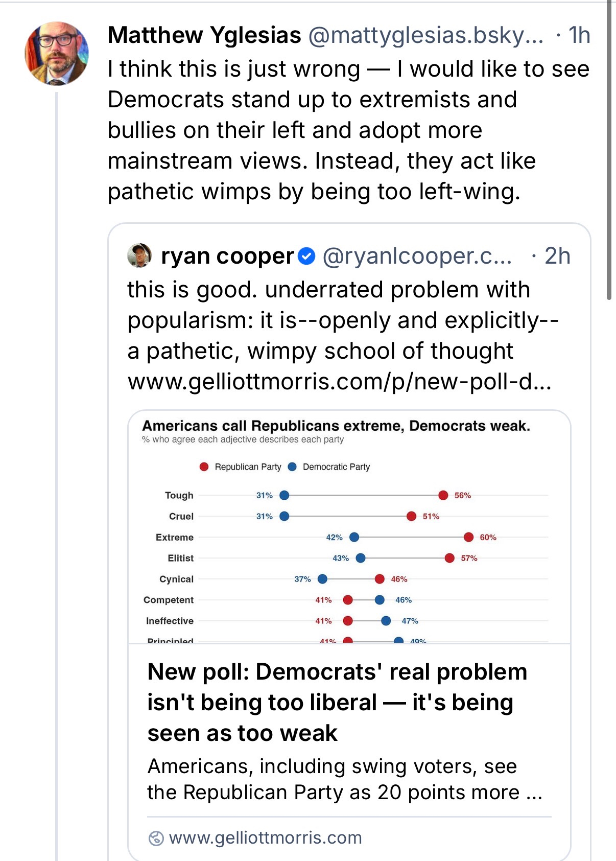Open quoted post's 2h timestamp
This screenshot has height=861, width=616.
[557, 256]
